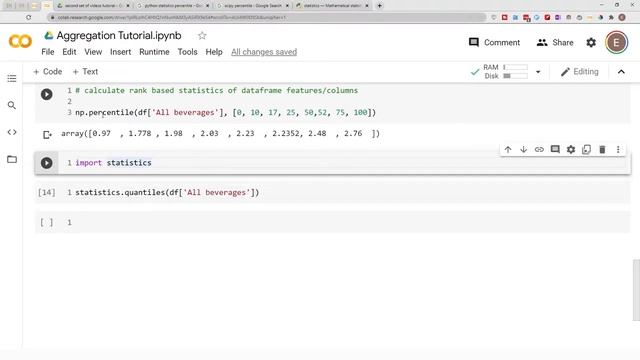Open the Editing mode button

pyautogui.click(x=580, y=72)
